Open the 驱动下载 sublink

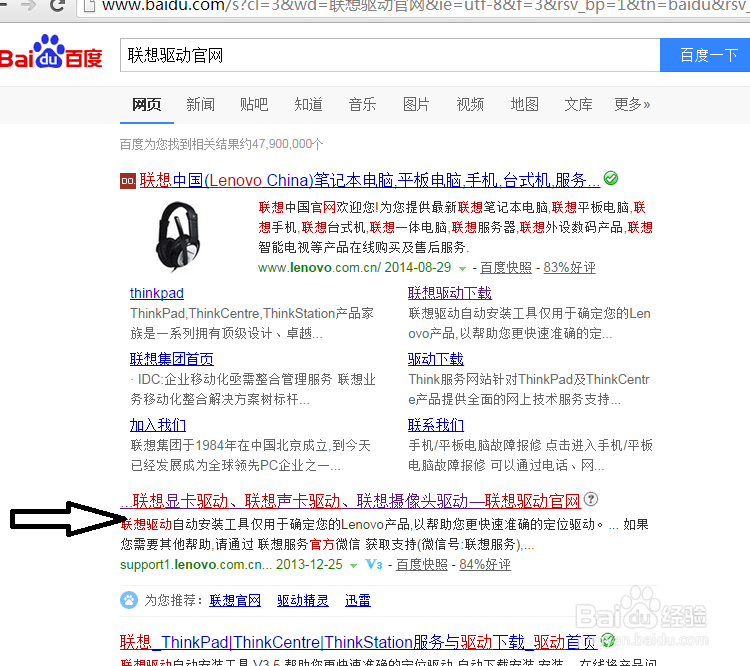tap(436, 359)
